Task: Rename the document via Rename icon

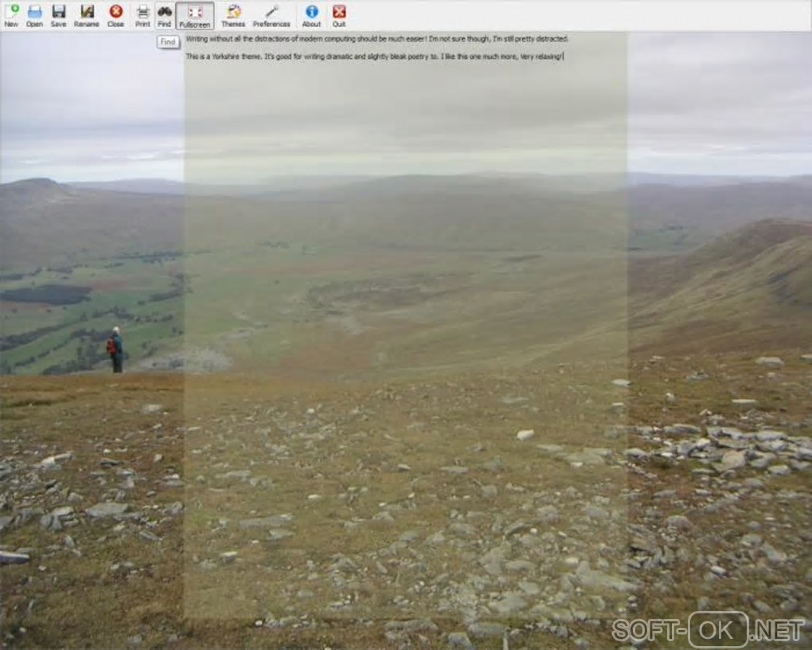Action: point(87,16)
